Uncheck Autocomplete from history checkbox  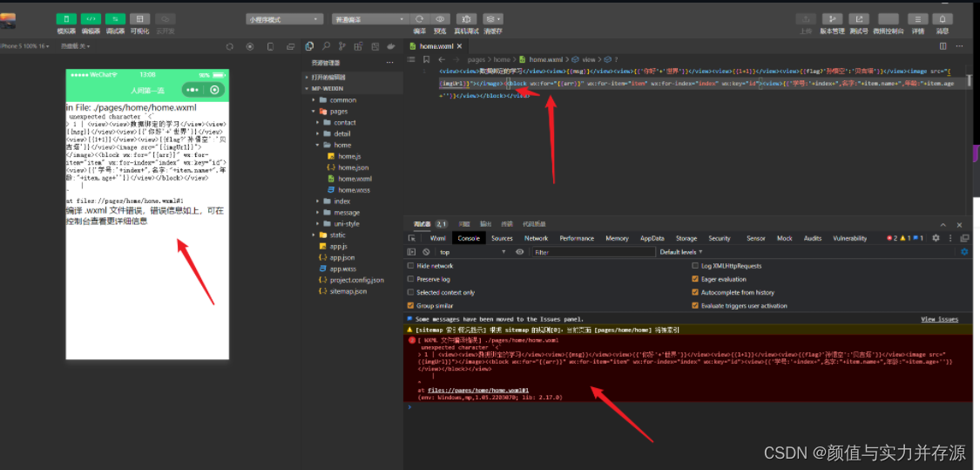click(x=695, y=292)
